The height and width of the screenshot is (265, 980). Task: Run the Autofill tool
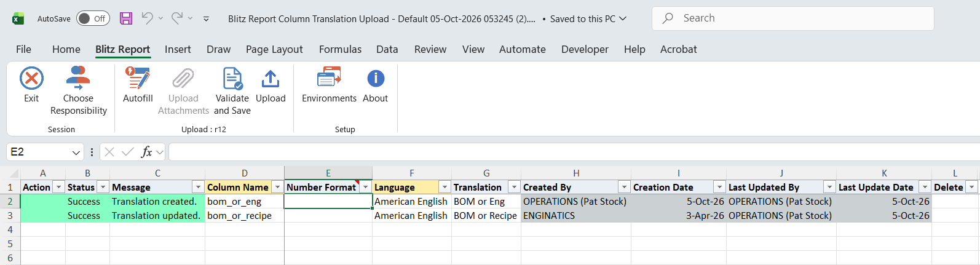(138, 85)
